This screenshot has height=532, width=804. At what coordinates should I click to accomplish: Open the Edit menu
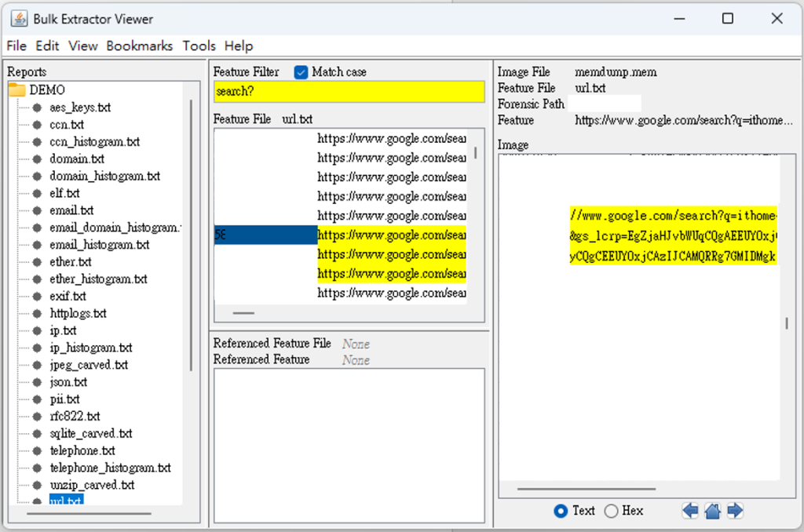pyautogui.click(x=47, y=46)
